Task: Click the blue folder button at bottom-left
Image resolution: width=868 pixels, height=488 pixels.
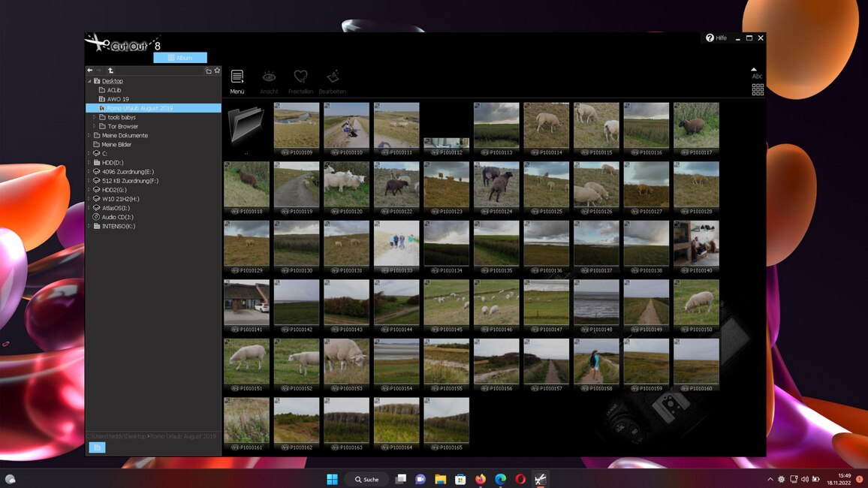Action: click(97, 447)
